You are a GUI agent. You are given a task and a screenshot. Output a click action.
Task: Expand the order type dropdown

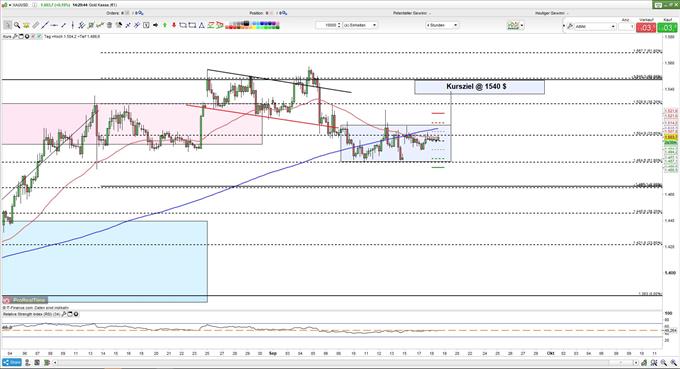[594, 26]
